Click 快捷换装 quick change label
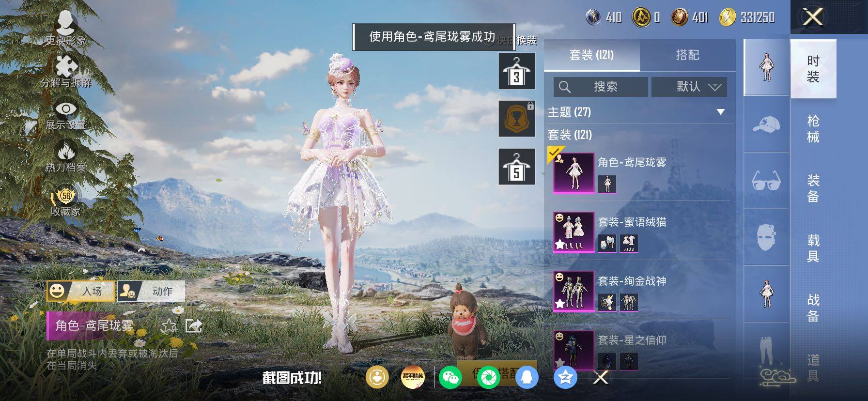Screen dimensions: 868x401 point(516,41)
